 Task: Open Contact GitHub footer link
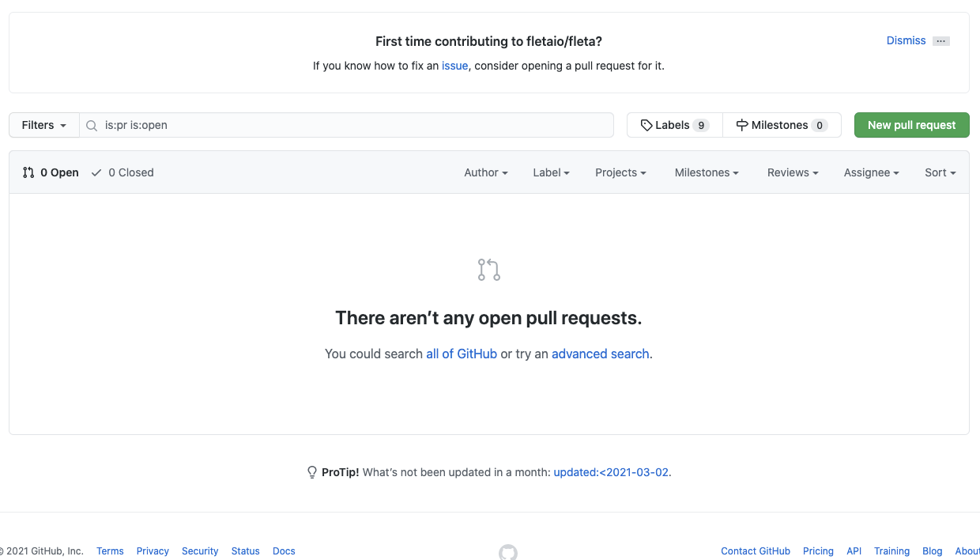pos(756,551)
